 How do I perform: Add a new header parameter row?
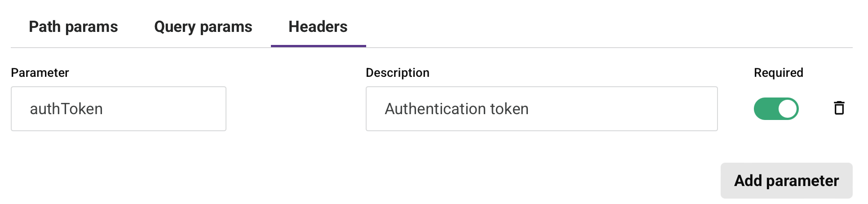point(786,181)
